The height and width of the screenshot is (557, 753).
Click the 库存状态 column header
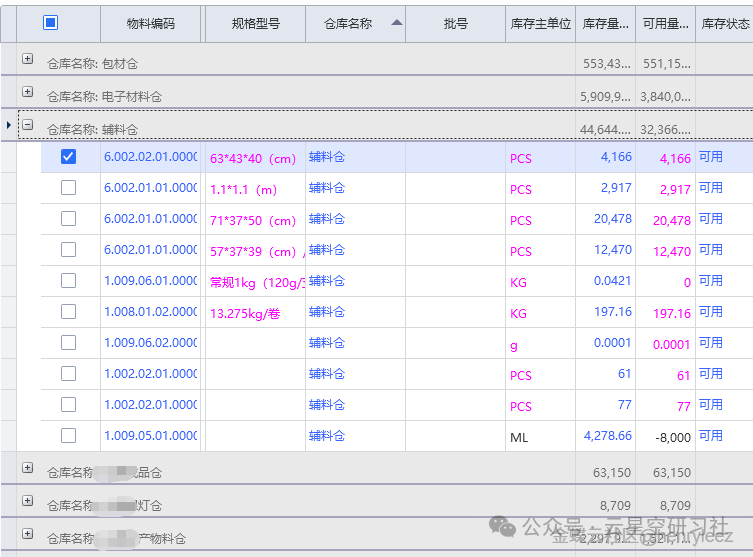tap(725, 23)
